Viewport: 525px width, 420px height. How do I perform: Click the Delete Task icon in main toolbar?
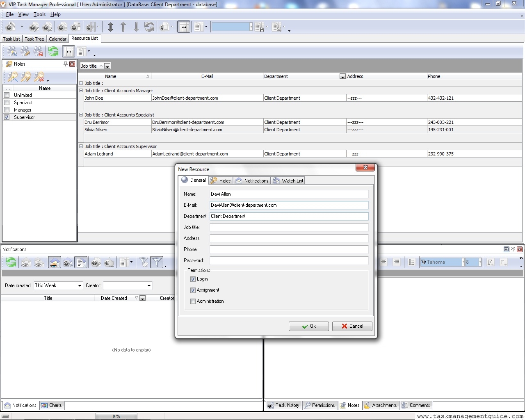(x=48, y=27)
